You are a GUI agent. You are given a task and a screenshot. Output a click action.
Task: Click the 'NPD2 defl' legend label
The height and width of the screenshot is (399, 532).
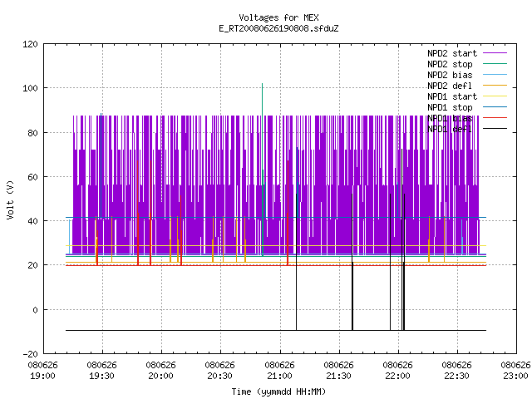click(x=450, y=86)
